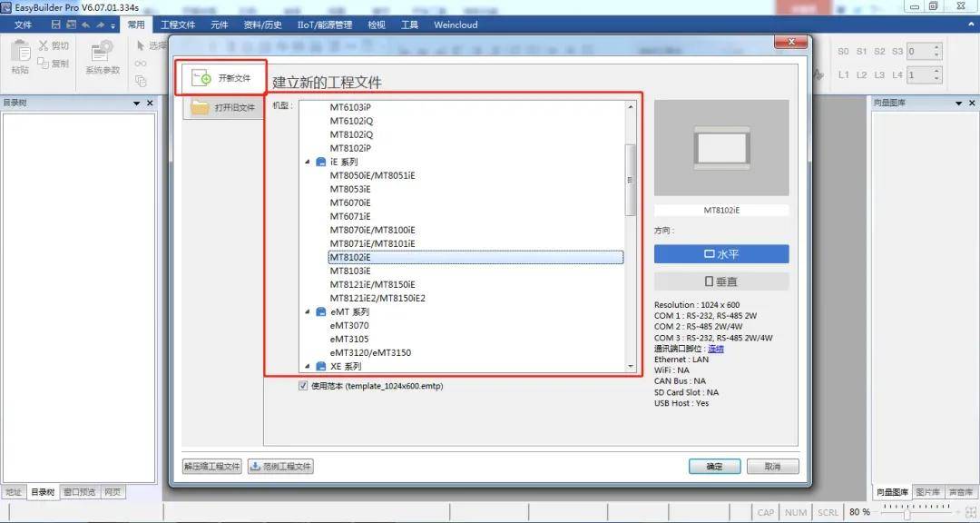Switch to the 常用 ribbon tab
Image resolution: width=980 pixels, height=523 pixels.
coord(135,25)
